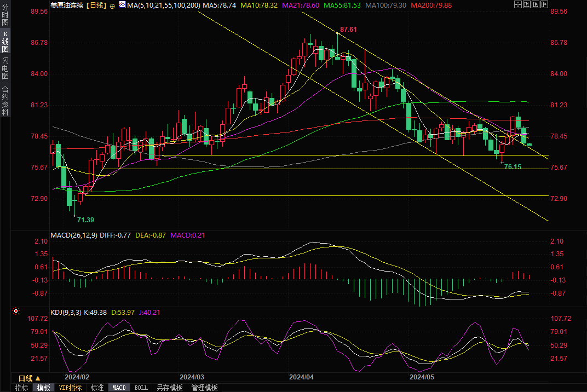Image resolution: width=587 pixels, height=392 pixels.
Task: Toggle the 模板 template tab
Action: [x=43, y=388]
